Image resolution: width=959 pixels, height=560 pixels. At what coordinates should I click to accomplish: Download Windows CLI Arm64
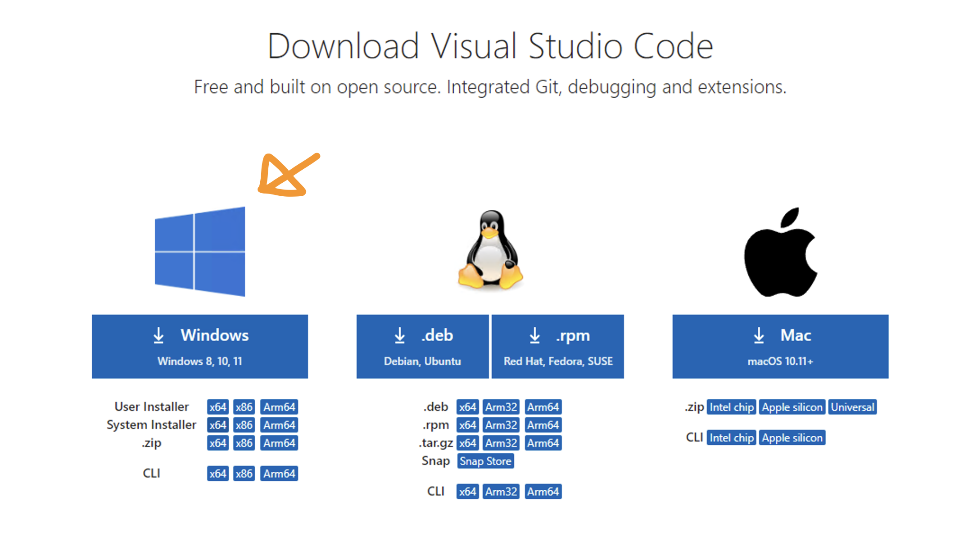coord(279,474)
